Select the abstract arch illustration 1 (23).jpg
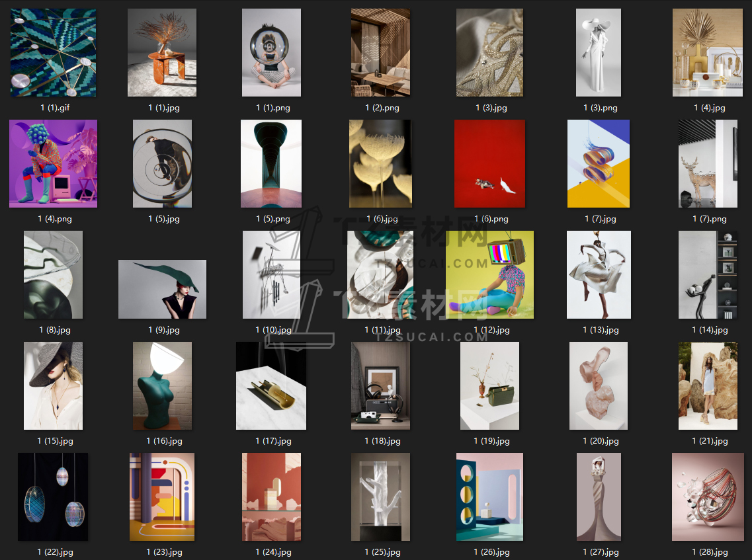The width and height of the screenshot is (752, 560). click(162, 497)
